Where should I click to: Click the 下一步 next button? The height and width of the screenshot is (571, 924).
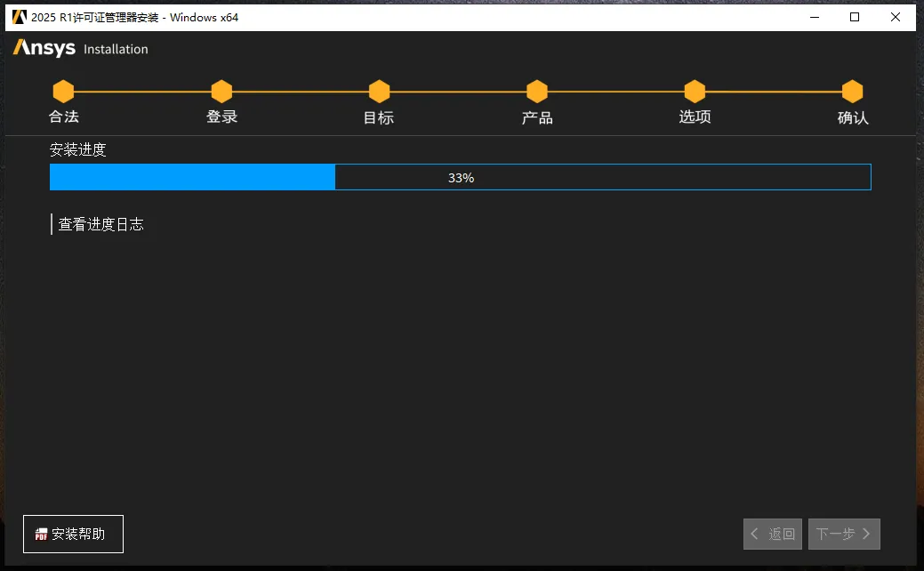(x=844, y=534)
